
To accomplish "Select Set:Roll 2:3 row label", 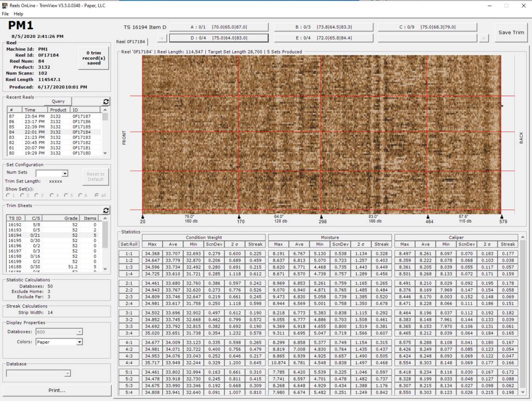I will click(x=129, y=297).
